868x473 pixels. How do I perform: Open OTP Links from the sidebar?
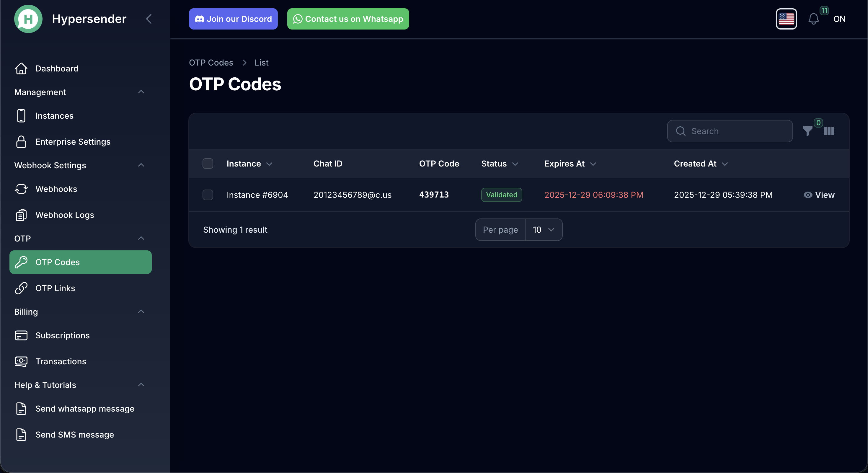pos(55,288)
